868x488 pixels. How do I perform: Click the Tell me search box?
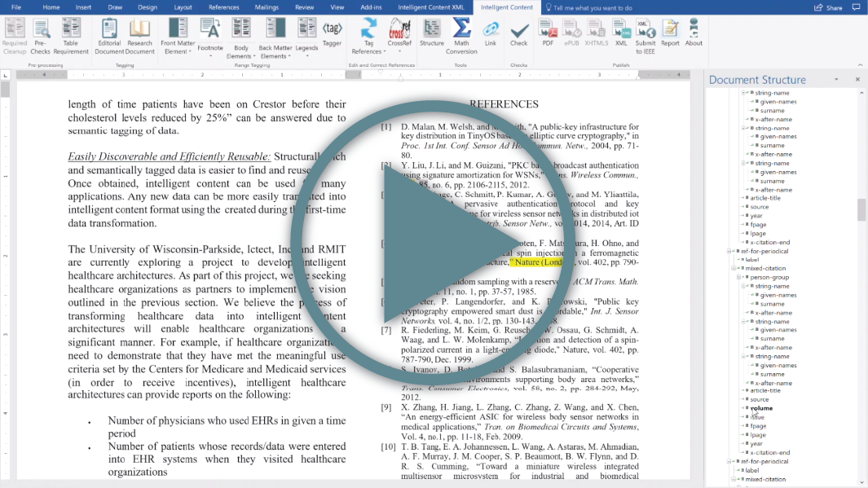coord(589,8)
